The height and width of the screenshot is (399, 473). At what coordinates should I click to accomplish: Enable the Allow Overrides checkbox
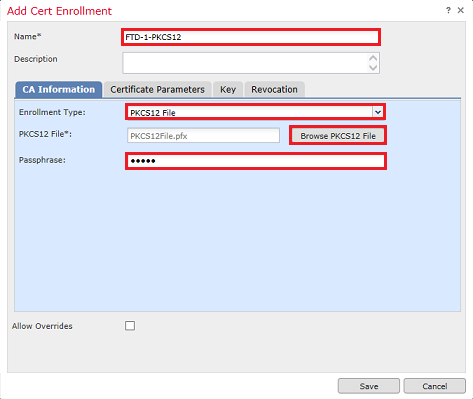130,326
